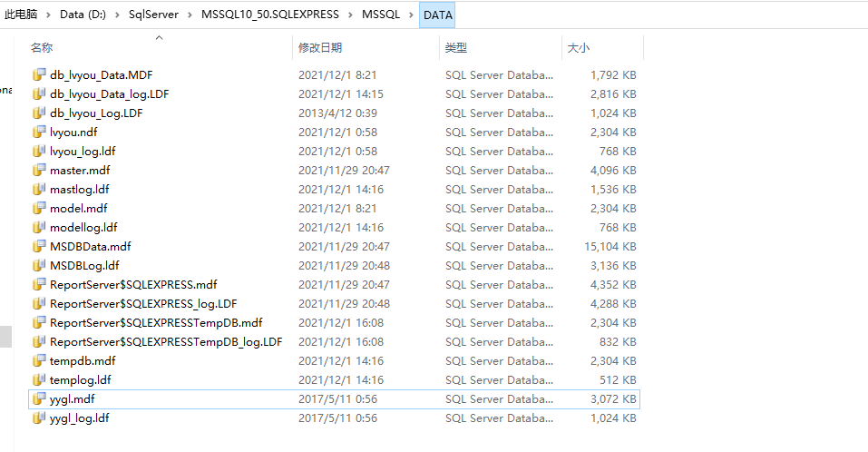Click the ReportServer$SQLEXPRESSTempDB_log.LDF file icon
Image resolution: width=868 pixels, height=452 pixels.
39,342
